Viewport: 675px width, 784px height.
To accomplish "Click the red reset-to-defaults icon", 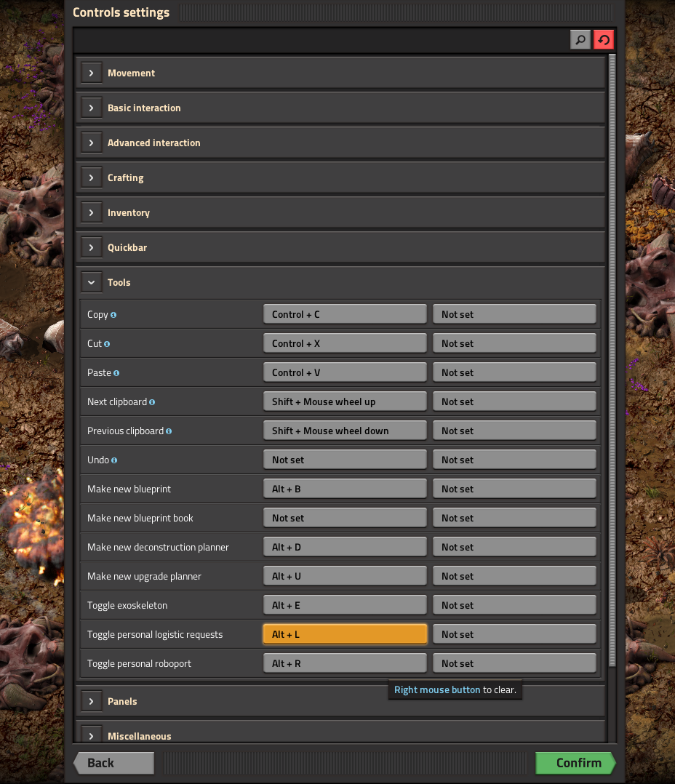I will [604, 40].
